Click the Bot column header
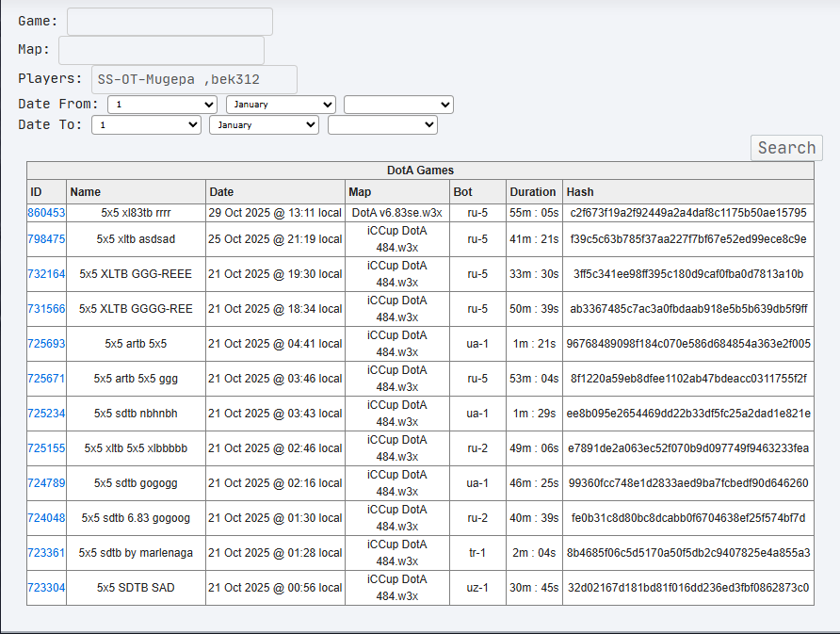The image size is (840, 634). pos(477,192)
